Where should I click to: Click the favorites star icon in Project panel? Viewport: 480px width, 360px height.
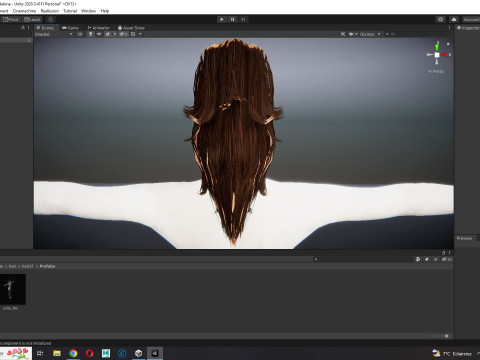point(435,259)
